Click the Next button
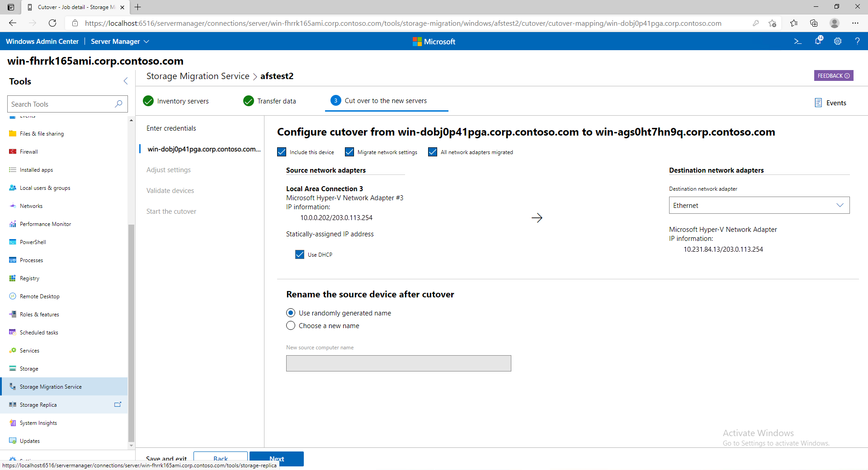This screenshot has width=868, height=470. (x=277, y=459)
